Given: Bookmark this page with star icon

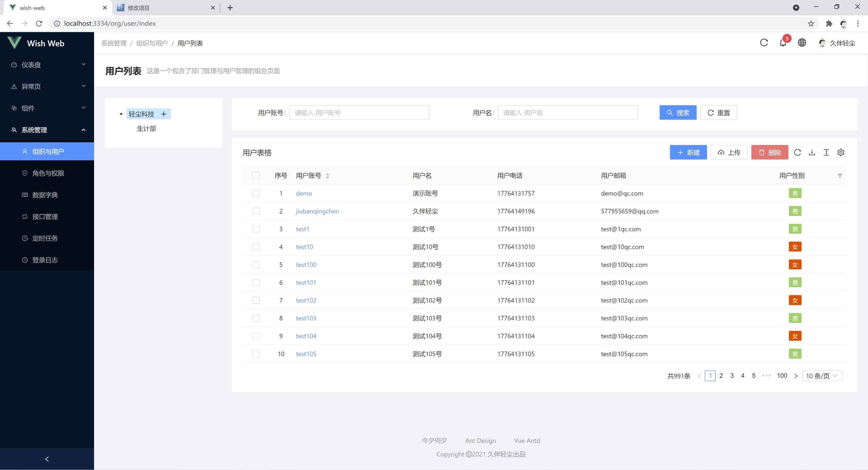Looking at the screenshot, I should [x=811, y=23].
